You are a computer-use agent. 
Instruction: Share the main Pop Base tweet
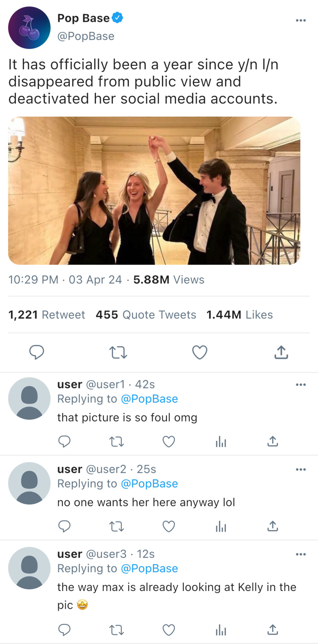pyautogui.click(x=281, y=353)
